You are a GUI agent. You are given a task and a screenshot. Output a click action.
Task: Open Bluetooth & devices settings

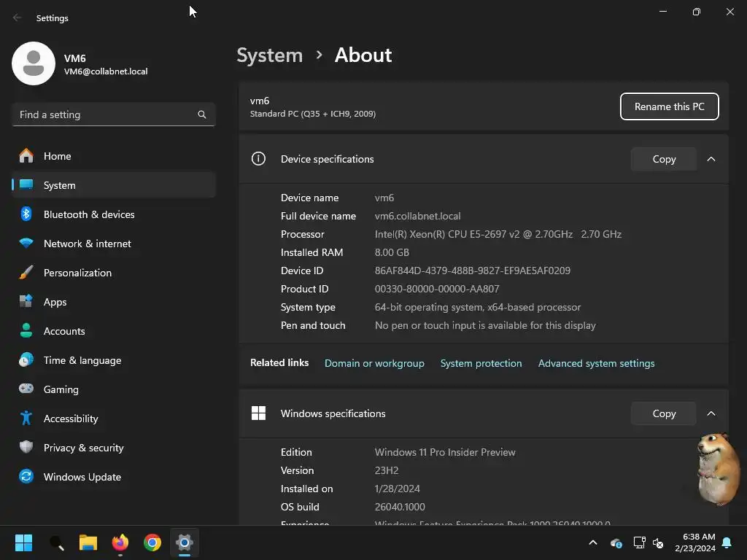point(113,214)
